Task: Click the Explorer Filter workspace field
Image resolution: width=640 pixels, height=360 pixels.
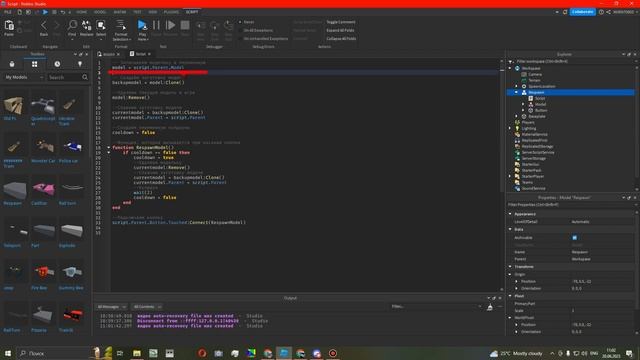Action: pyautogui.click(x=571, y=61)
